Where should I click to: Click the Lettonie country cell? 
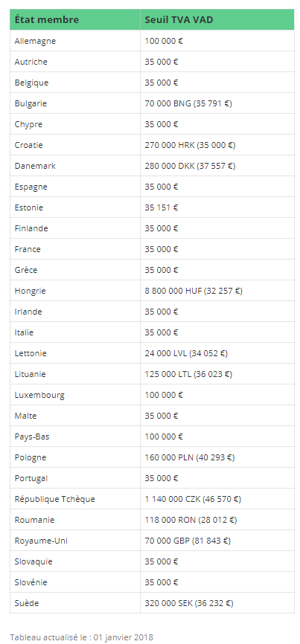(74, 353)
